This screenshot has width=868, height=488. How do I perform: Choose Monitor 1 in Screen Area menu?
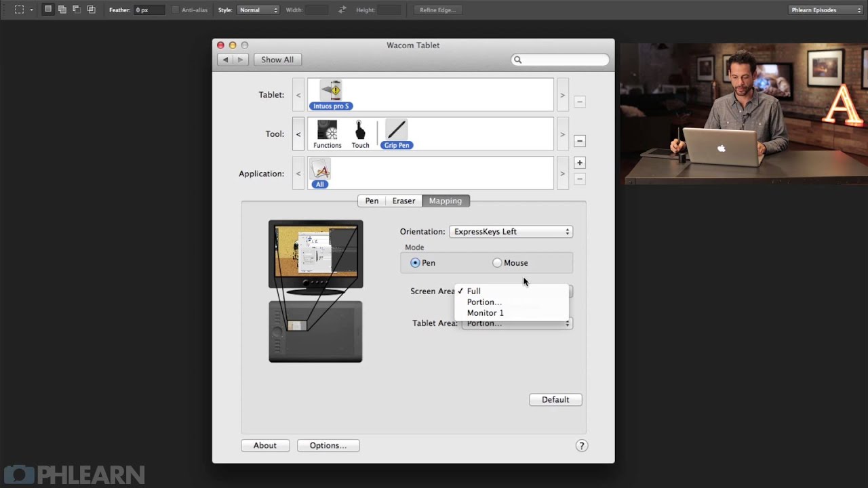point(511,312)
